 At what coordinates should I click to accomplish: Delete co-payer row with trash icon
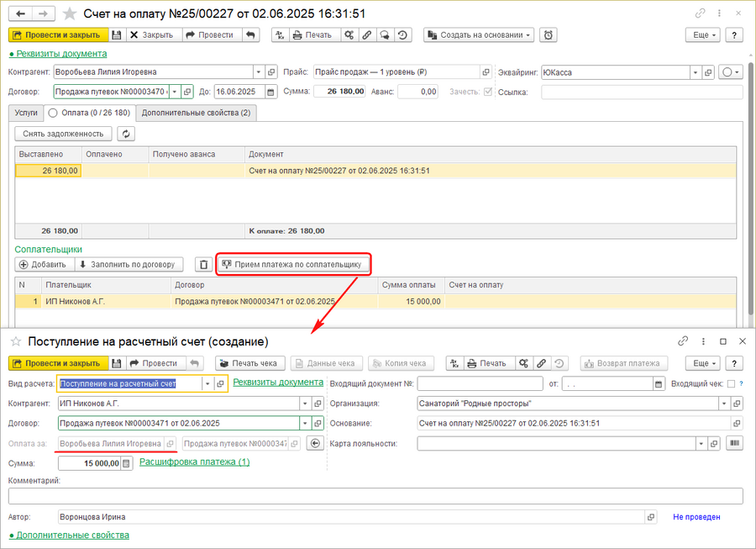click(203, 265)
